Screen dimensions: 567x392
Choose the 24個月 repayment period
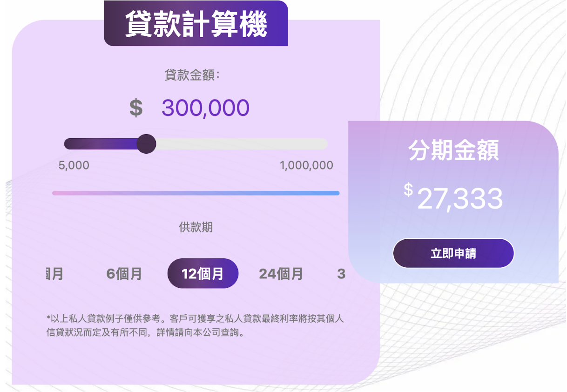[x=281, y=274]
